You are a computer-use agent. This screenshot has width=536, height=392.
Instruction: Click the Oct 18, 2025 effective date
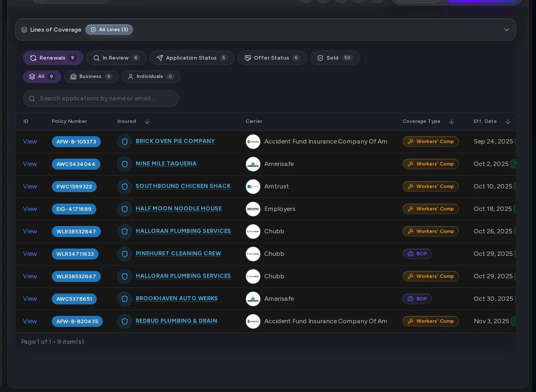pos(493,209)
